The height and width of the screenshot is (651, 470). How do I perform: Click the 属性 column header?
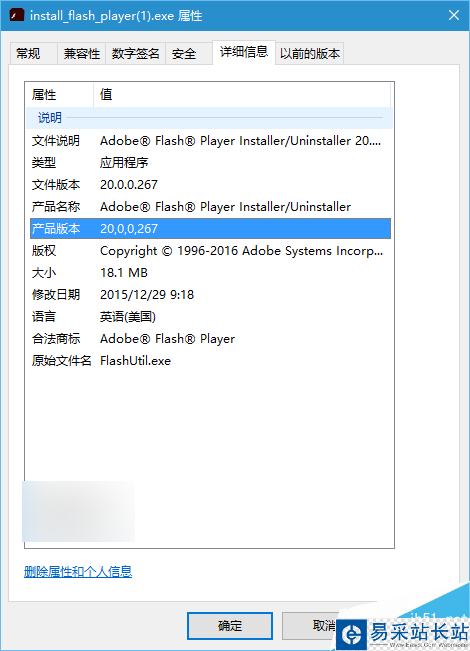[59, 95]
